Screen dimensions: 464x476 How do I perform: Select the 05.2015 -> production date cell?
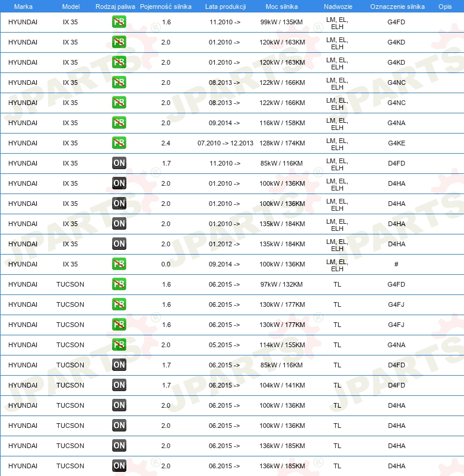coord(224,345)
